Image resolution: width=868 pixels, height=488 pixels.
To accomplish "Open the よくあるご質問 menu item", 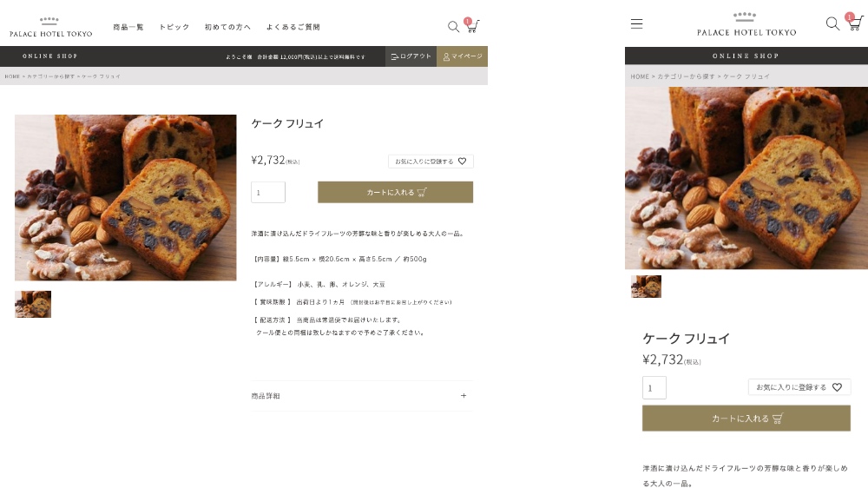I will point(293,27).
